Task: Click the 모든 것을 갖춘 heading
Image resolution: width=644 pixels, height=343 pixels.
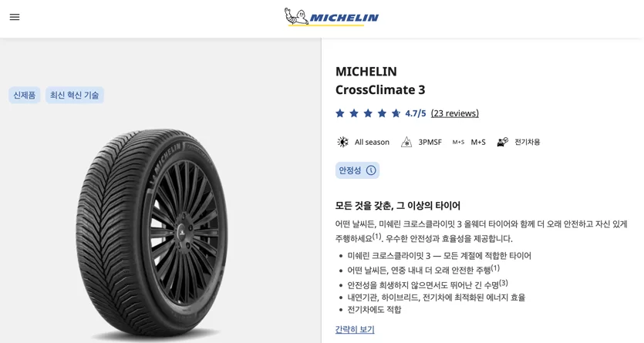Action: (x=397, y=205)
